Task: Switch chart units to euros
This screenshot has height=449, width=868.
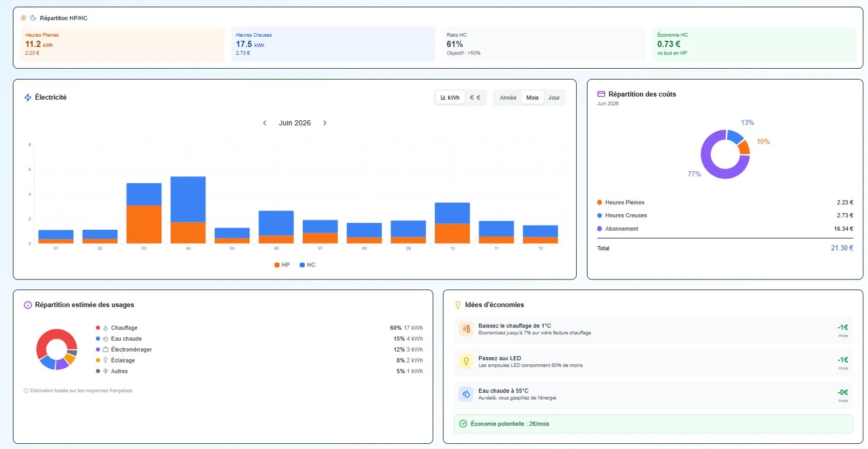Action: [475, 97]
